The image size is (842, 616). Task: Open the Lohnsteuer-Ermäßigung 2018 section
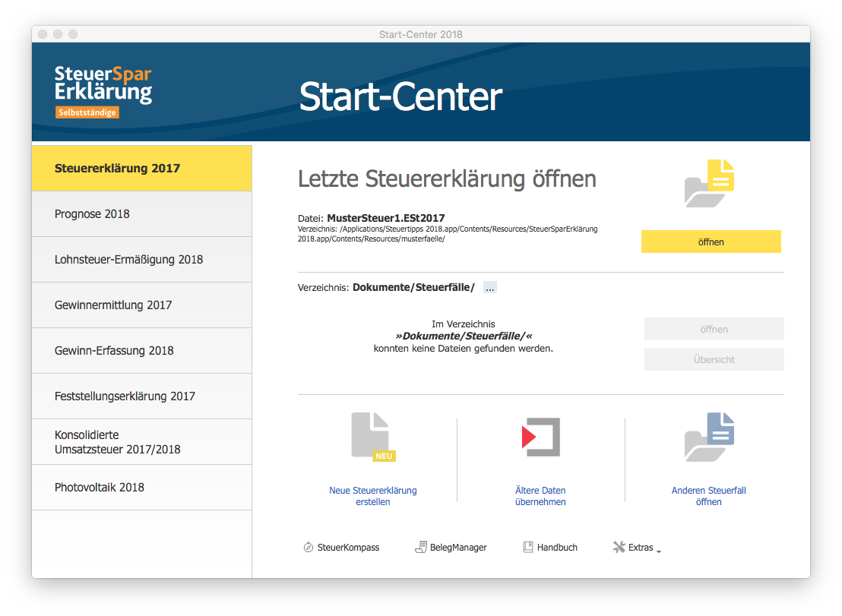(x=142, y=259)
